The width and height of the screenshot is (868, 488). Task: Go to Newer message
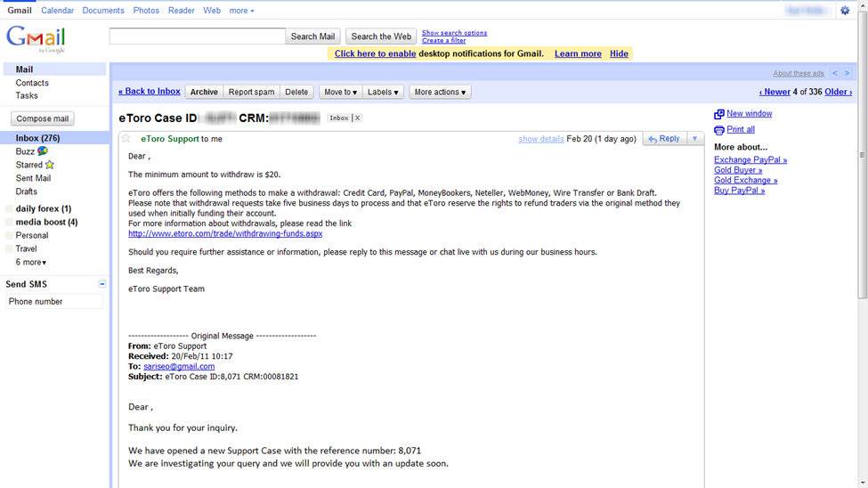775,92
